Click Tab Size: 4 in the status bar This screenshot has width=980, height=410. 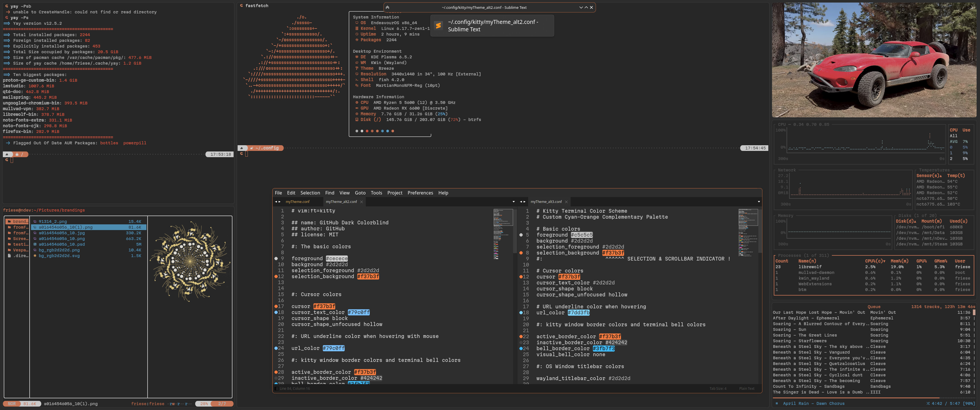pyautogui.click(x=718, y=388)
